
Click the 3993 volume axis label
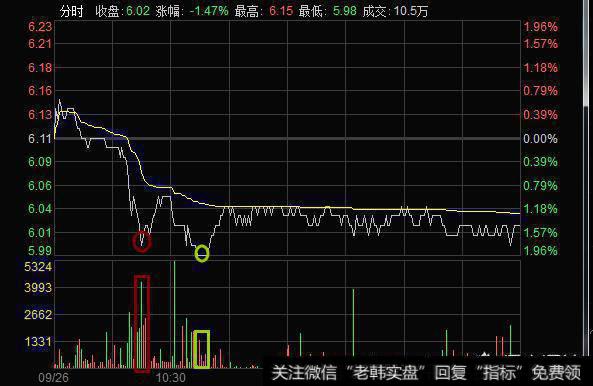38,288
